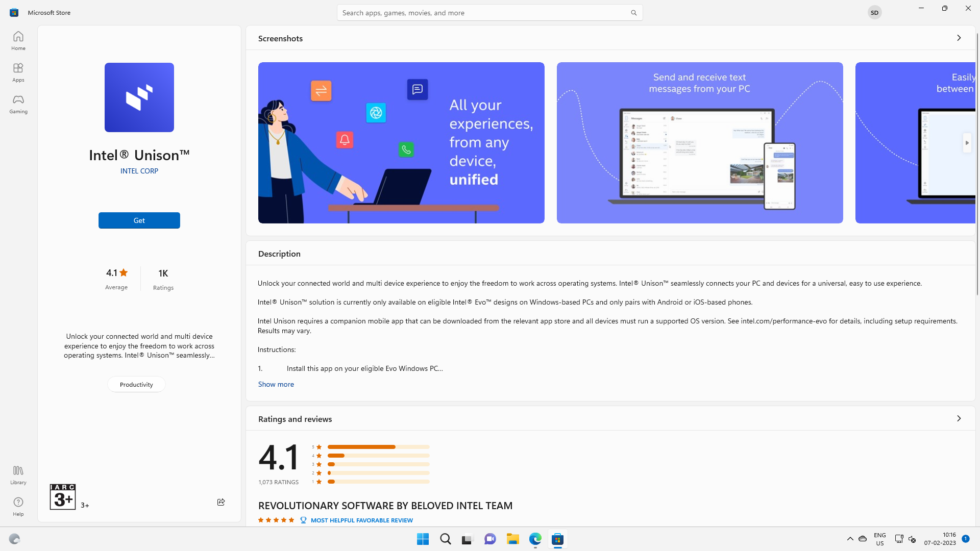Open the first screenshot thumbnail
The height and width of the screenshot is (551, 980).
[x=401, y=143]
